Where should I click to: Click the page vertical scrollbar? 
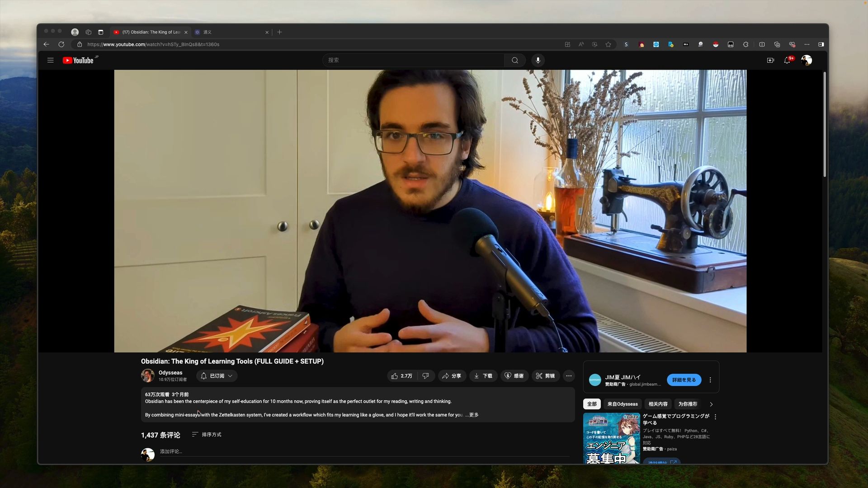coord(825,124)
